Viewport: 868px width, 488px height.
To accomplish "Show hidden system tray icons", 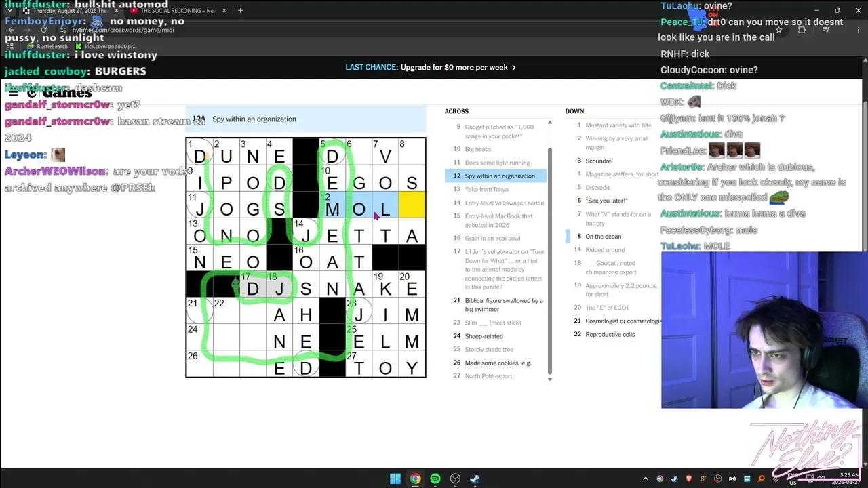I will tap(646, 479).
